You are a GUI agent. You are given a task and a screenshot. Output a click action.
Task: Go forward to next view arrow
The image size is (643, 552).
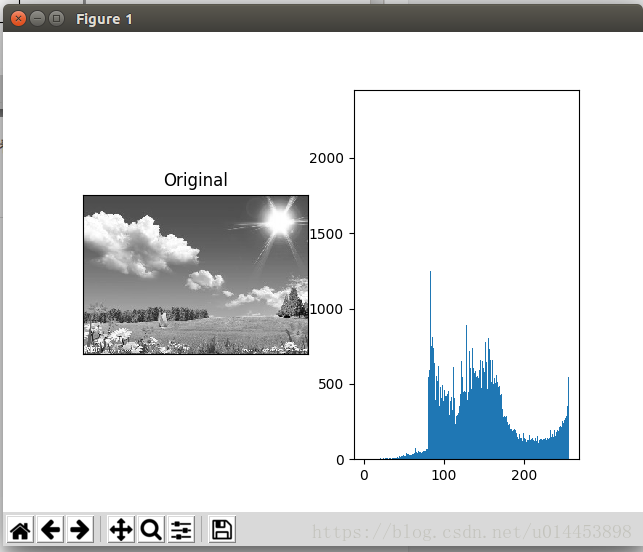click(80, 529)
